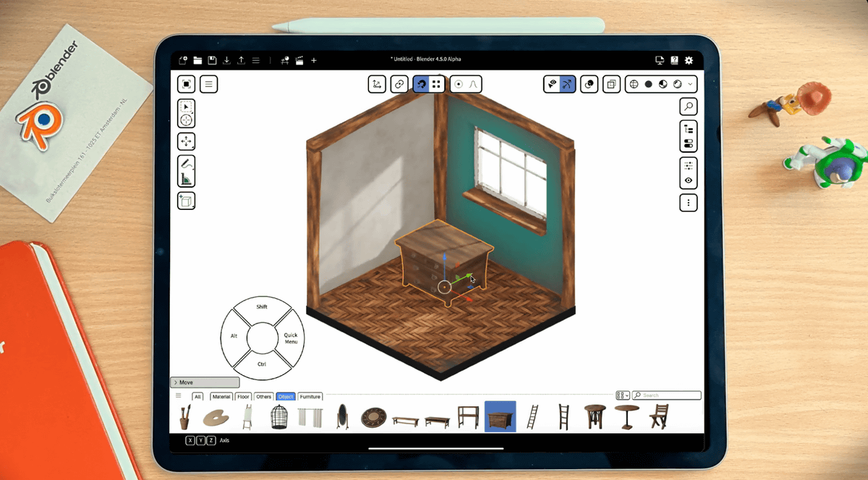The height and width of the screenshot is (480, 868).
Task: Select the Add Cube tool
Action: tap(187, 201)
